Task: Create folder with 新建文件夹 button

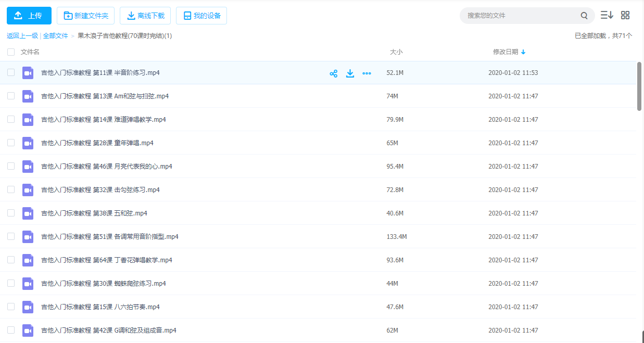Action: (x=86, y=16)
